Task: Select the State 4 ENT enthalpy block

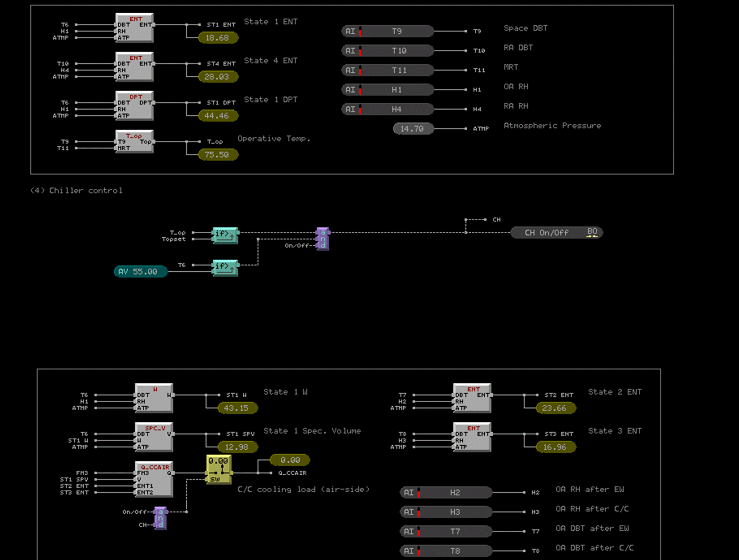Action: tap(135, 67)
